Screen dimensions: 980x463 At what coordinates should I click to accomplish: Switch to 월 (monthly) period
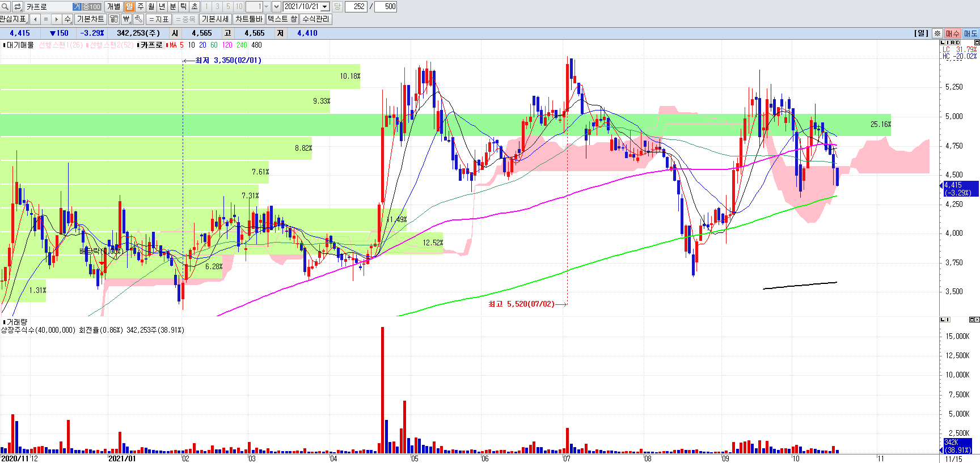151,7
